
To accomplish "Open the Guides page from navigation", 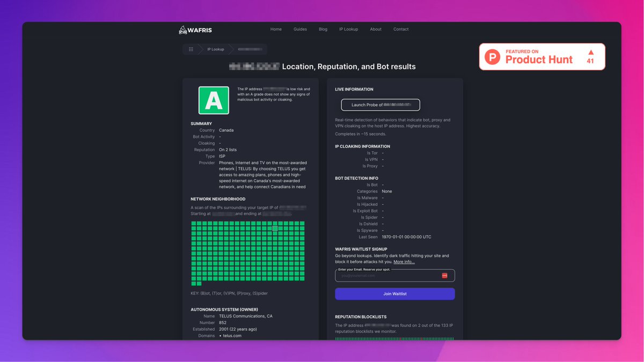I will [x=300, y=29].
